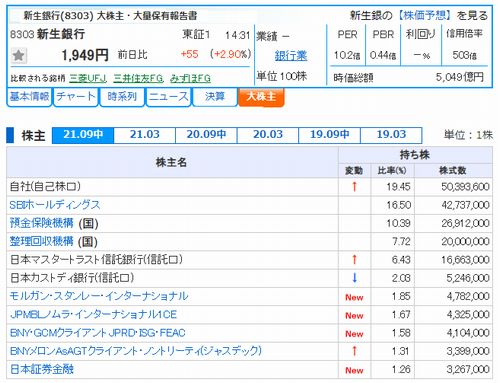Screen dimensions: 500x383
Task: Open the 三井住友FG comparison link
Action: point(138,78)
